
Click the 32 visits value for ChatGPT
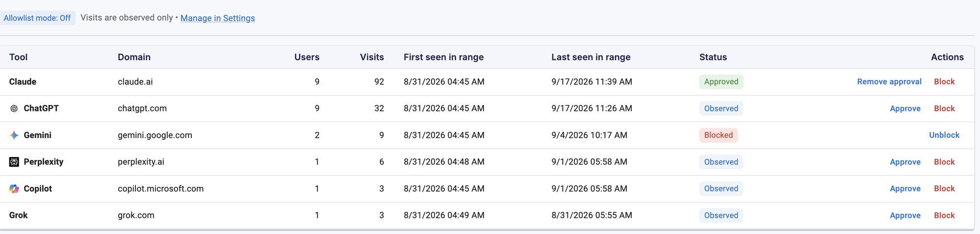click(379, 108)
